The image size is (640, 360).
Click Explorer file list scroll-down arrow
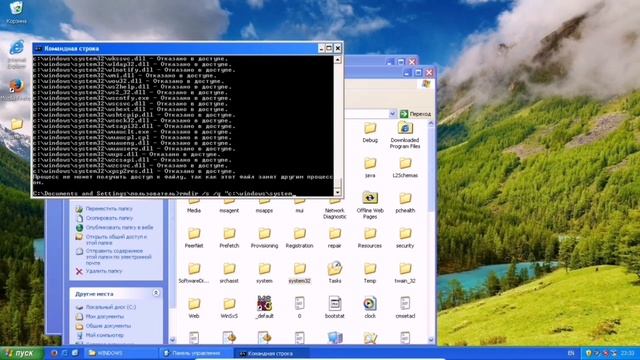431,340
